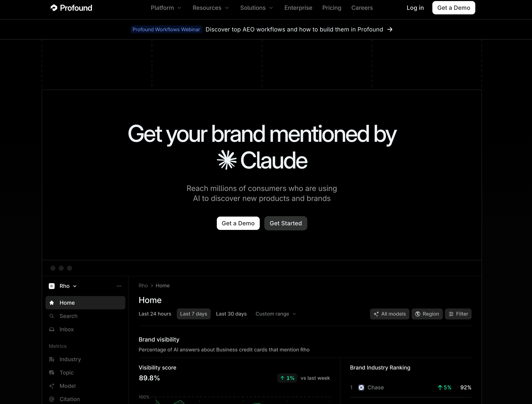
Task: Open the Profound Workflows Webinar announcement
Action: pyautogui.click(x=166, y=29)
